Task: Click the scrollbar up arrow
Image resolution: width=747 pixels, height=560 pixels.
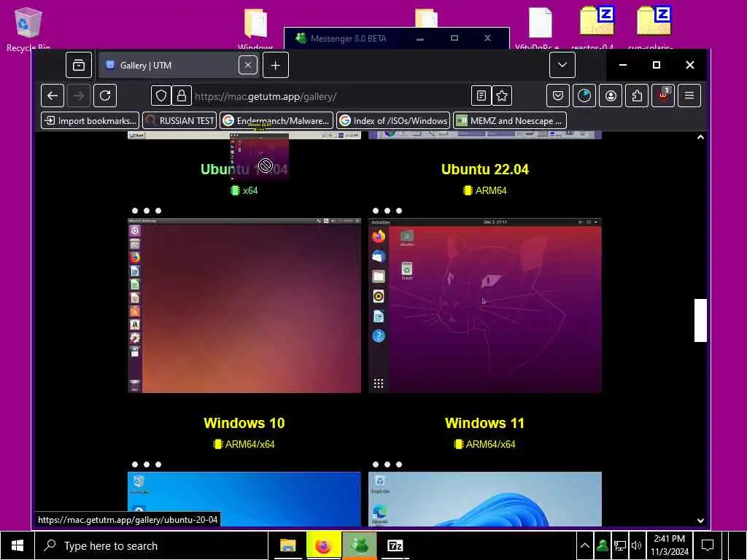Action: tap(700, 137)
